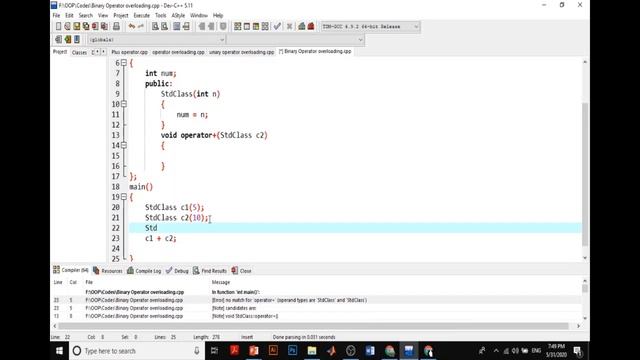640x360 pixels.
Task: Click the Compile icon with four squares
Action: [x=238, y=27]
